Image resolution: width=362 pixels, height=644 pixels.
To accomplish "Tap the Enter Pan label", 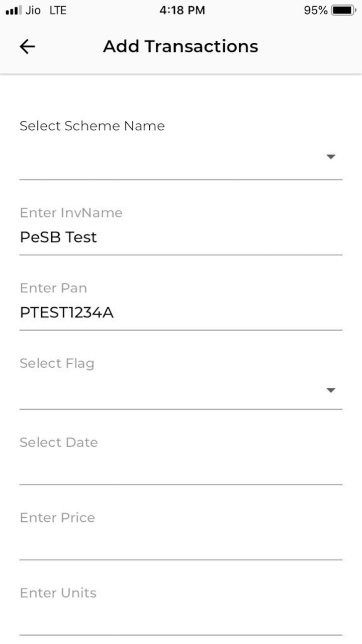I will 53,288.
